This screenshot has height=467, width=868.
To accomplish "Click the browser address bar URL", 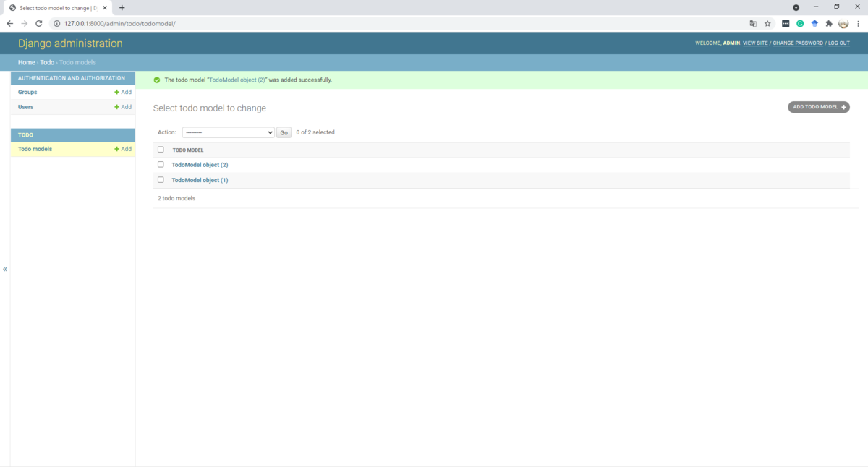I will pyautogui.click(x=119, y=23).
